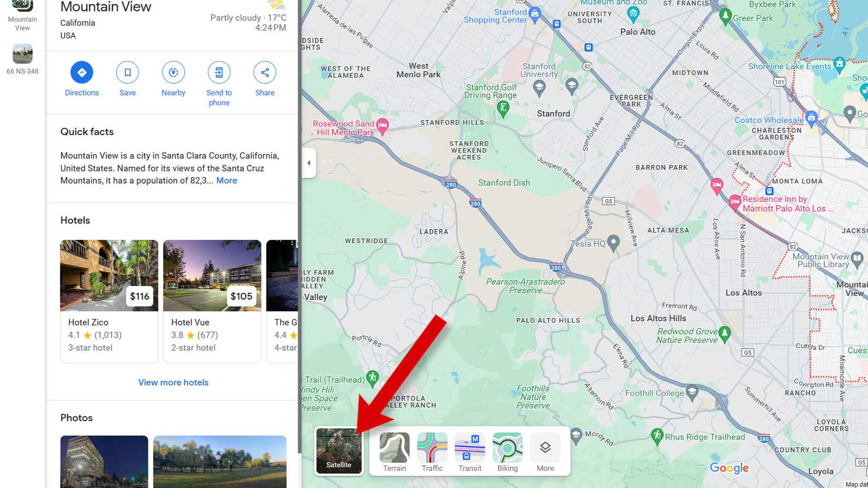Select the Biking layer option
868x488 pixels.
coord(508,452)
